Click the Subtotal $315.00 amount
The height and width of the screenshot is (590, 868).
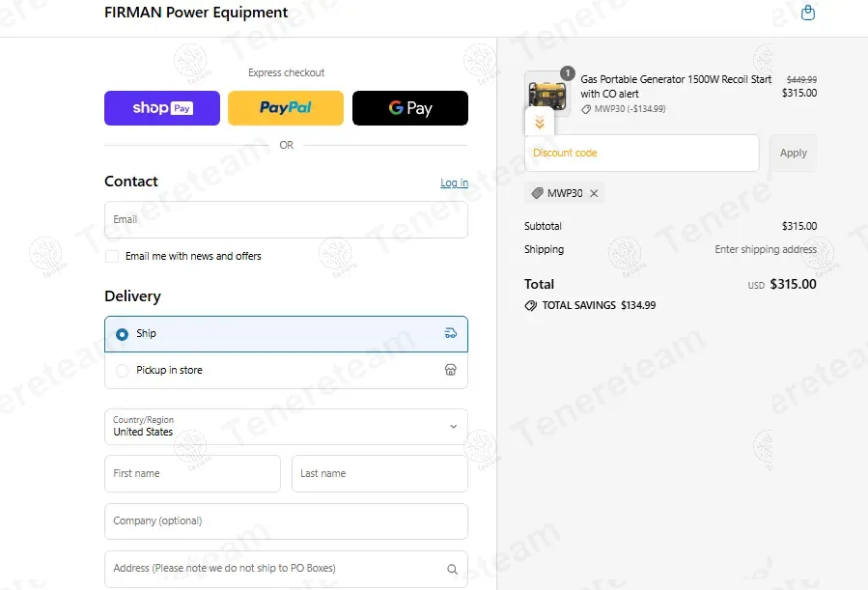point(798,226)
